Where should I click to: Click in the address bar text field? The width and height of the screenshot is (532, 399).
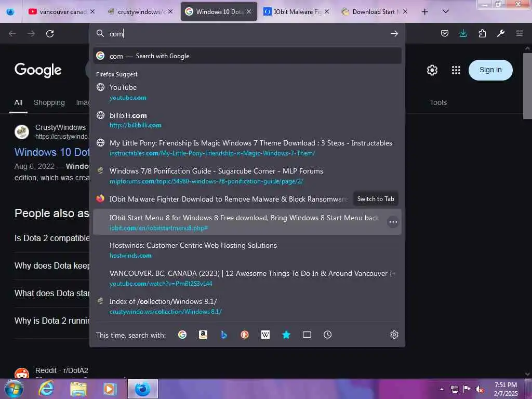pyautogui.click(x=248, y=34)
